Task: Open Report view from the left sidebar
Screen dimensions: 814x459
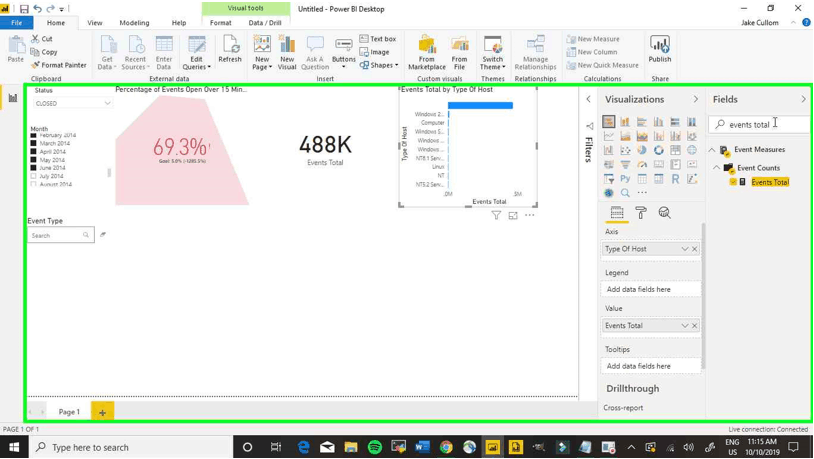Action: (12, 98)
